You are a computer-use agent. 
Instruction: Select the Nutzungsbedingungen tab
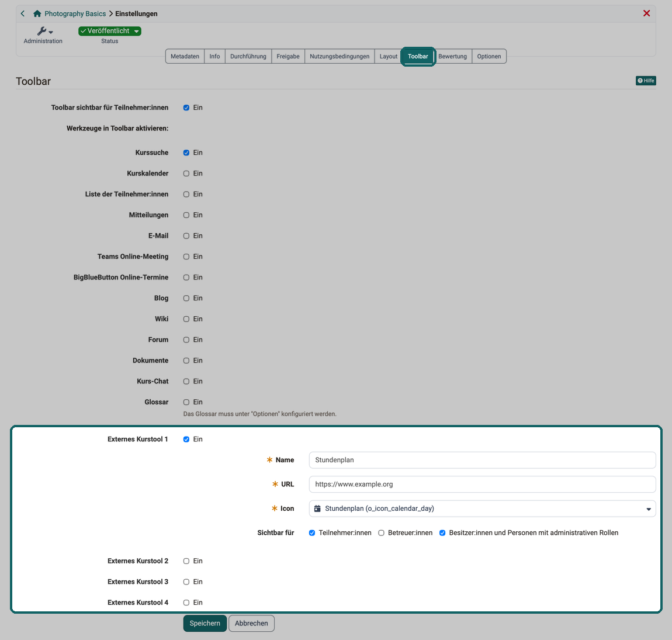point(340,56)
